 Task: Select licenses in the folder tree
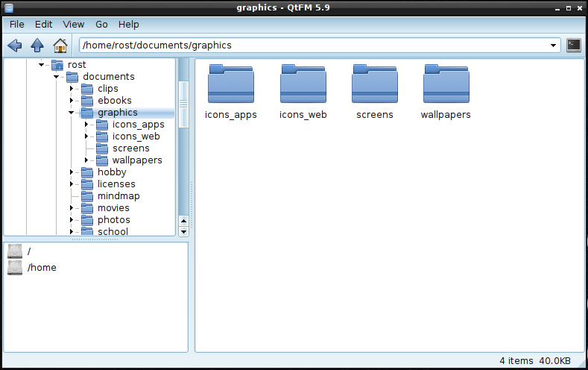coord(116,184)
